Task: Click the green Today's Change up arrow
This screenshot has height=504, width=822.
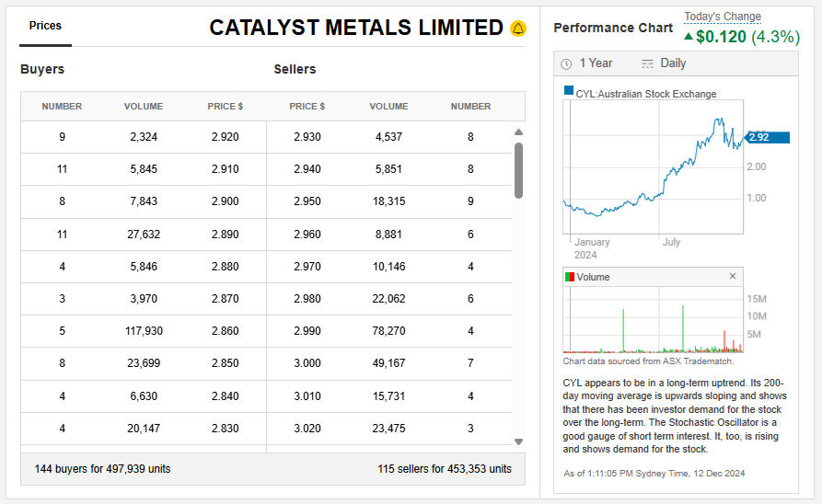Action: (689, 38)
